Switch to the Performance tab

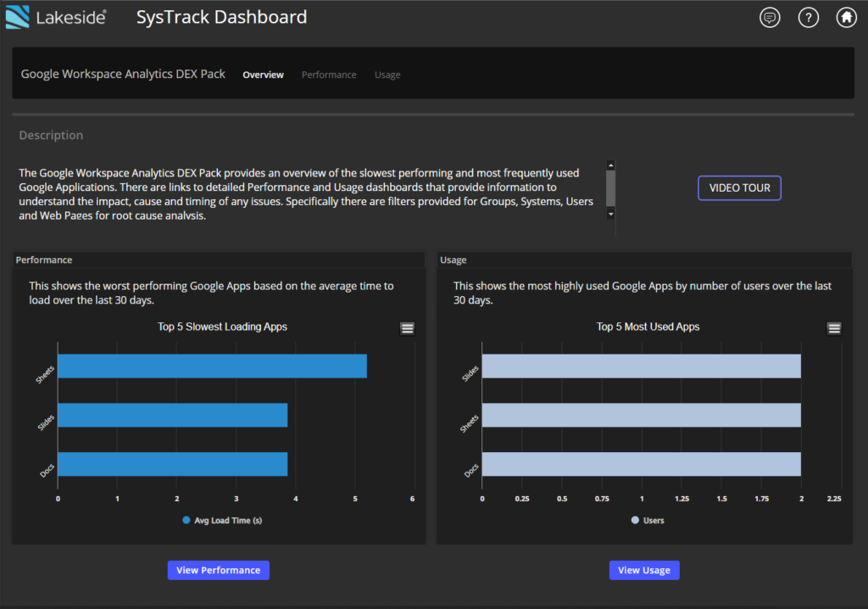pyautogui.click(x=329, y=75)
